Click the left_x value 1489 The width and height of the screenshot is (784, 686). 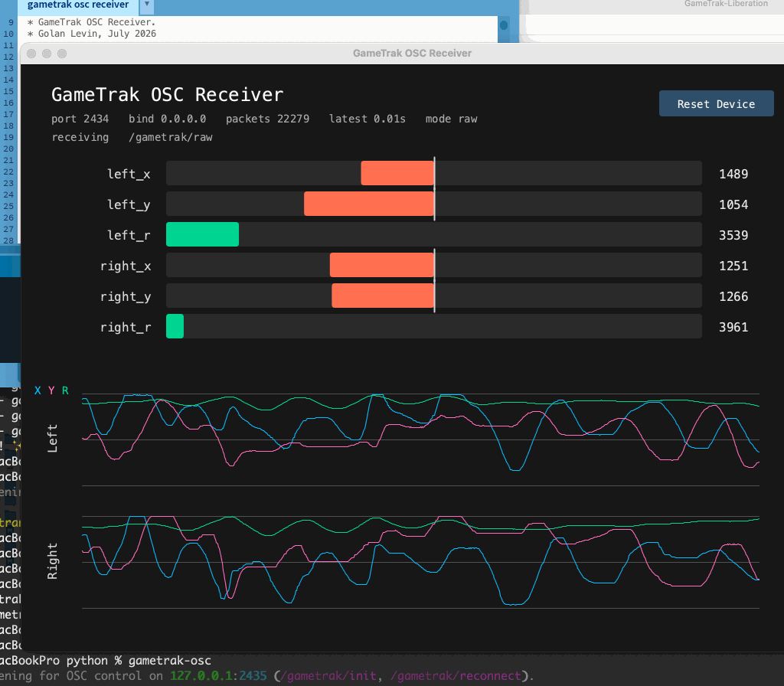click(733, 174)
